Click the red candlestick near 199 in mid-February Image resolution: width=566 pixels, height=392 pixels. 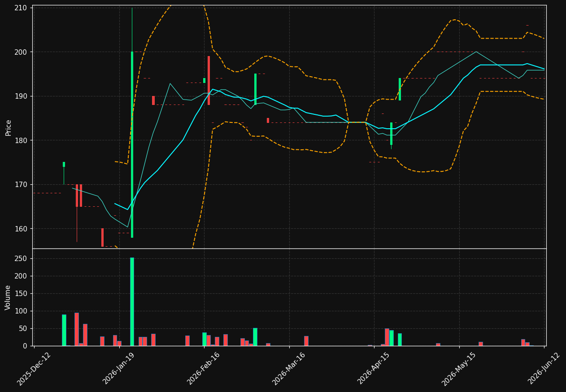click(x=209, y=80)
